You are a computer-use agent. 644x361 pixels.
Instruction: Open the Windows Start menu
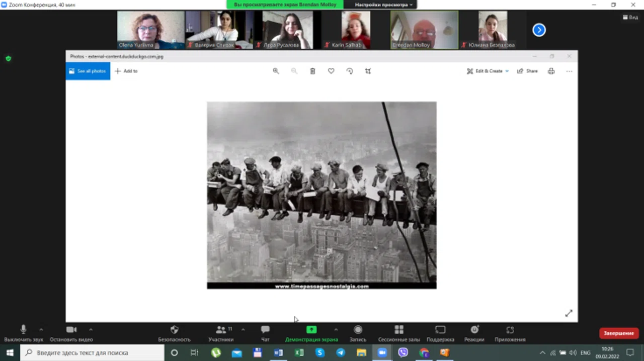(10, 352)
